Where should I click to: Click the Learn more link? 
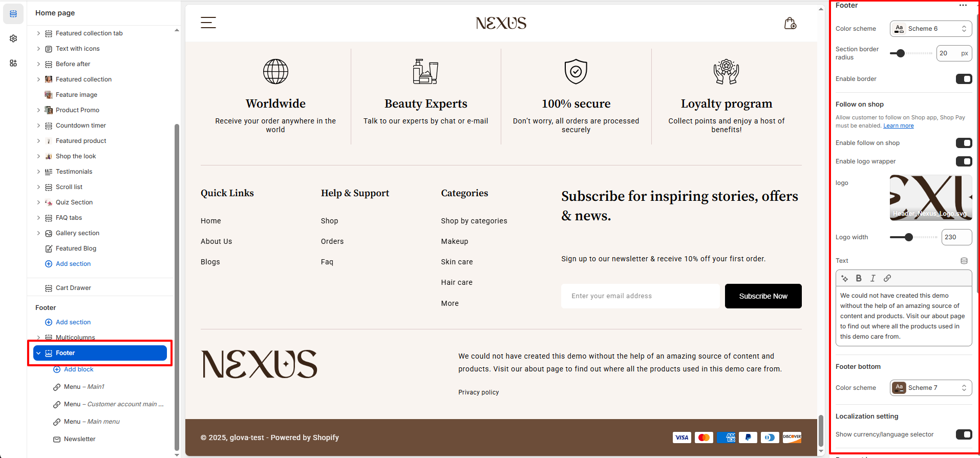(x=898, y=126)
